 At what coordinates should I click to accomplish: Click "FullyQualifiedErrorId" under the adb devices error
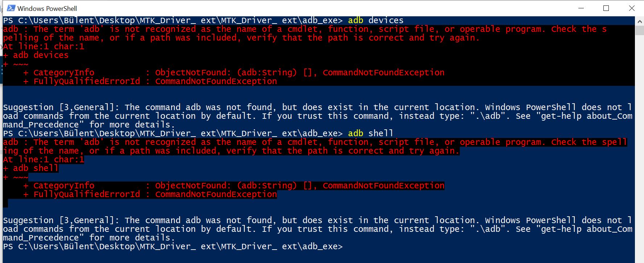tap(87, 81)
